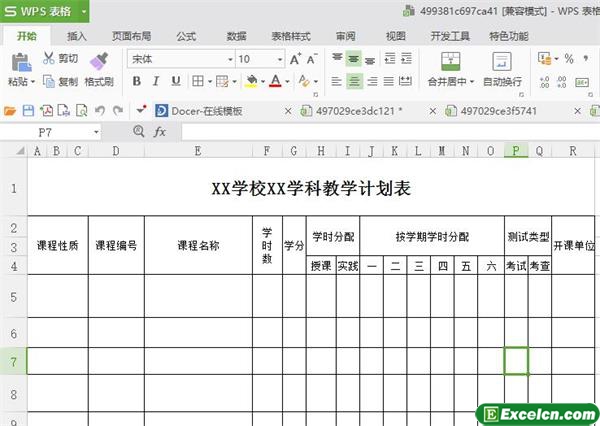Toggle align text left
Screen dimensions: 600x426
pyautogui.click(x=336, y=81)
